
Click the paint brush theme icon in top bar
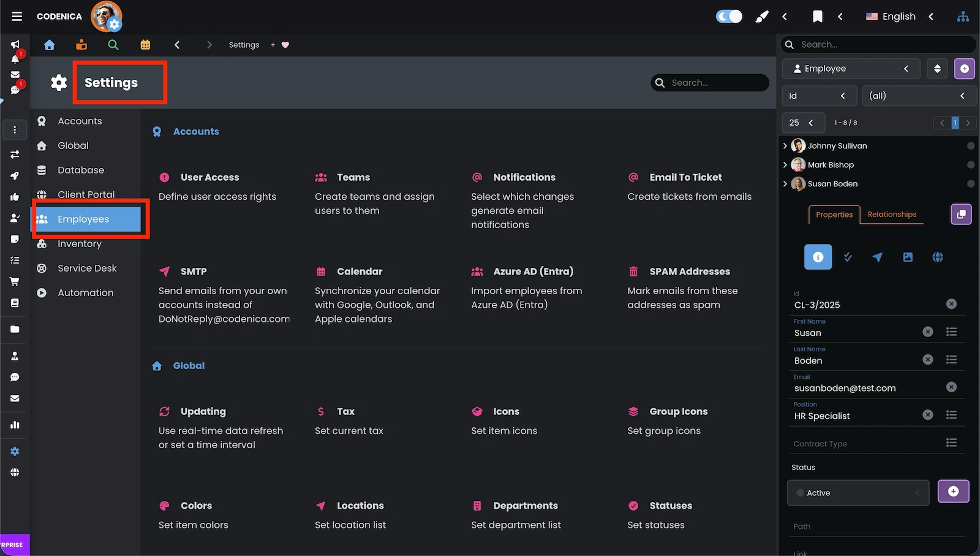click(761, 17)
